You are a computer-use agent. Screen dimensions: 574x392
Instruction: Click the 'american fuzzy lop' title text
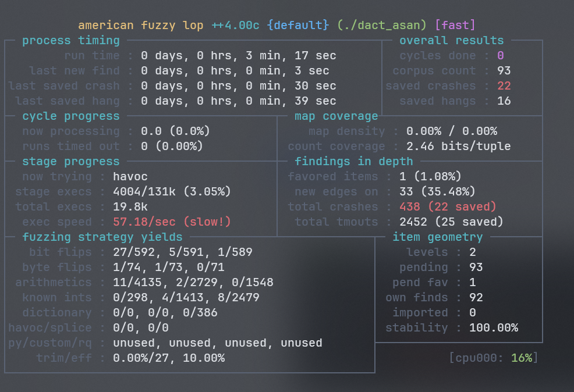point(140,25)
